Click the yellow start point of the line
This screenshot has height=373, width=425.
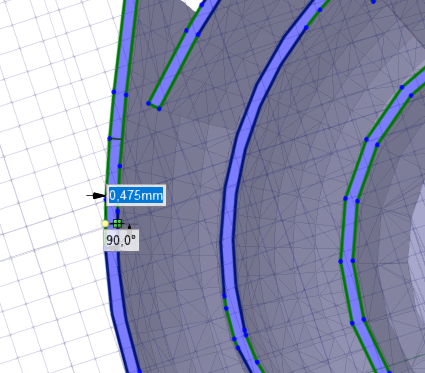105,224
